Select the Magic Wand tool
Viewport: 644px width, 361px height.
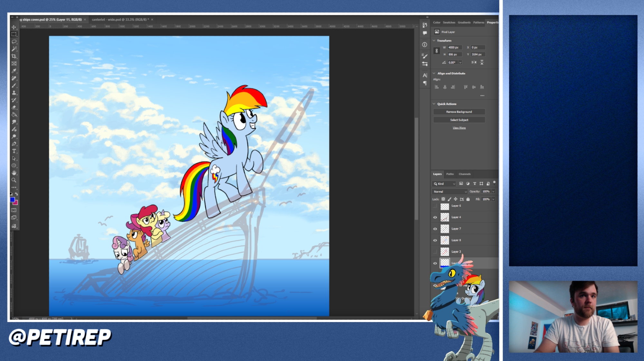(x=14, y=49)
